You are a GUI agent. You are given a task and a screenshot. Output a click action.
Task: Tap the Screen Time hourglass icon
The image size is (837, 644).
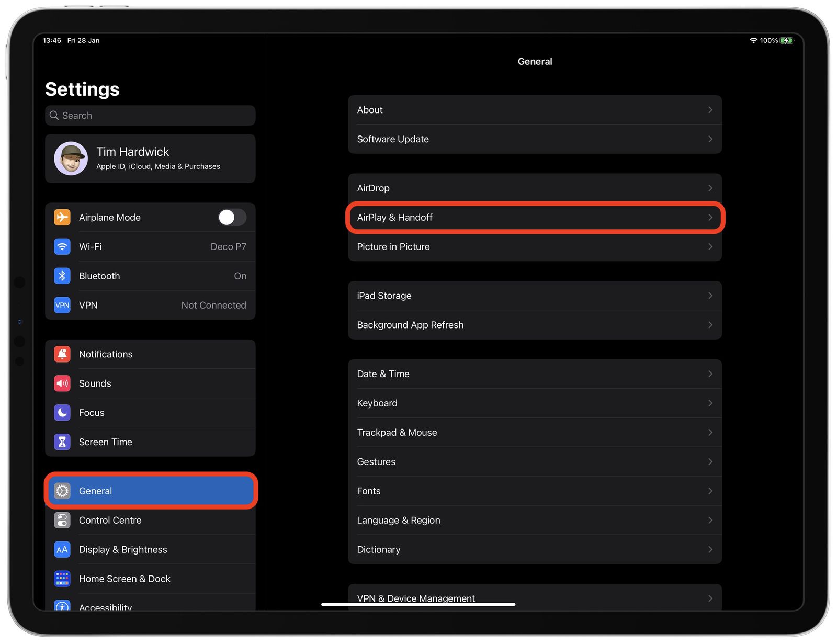pos(62,442)
